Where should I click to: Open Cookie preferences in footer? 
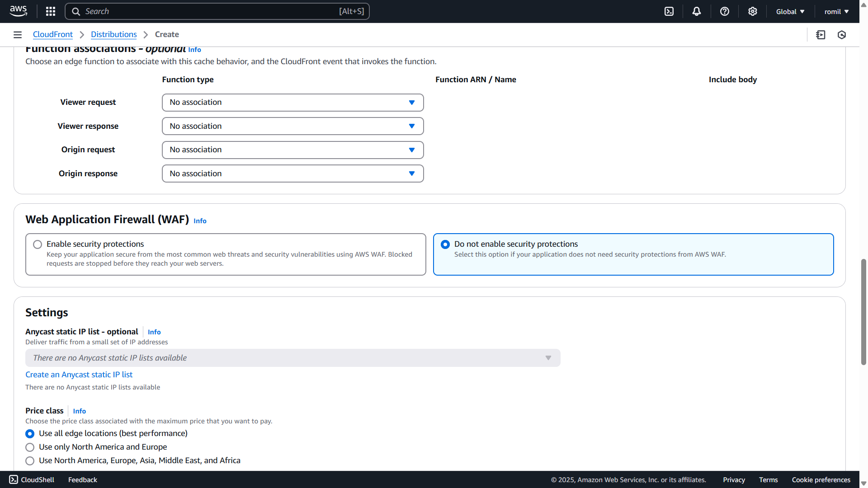click(821, 480)
